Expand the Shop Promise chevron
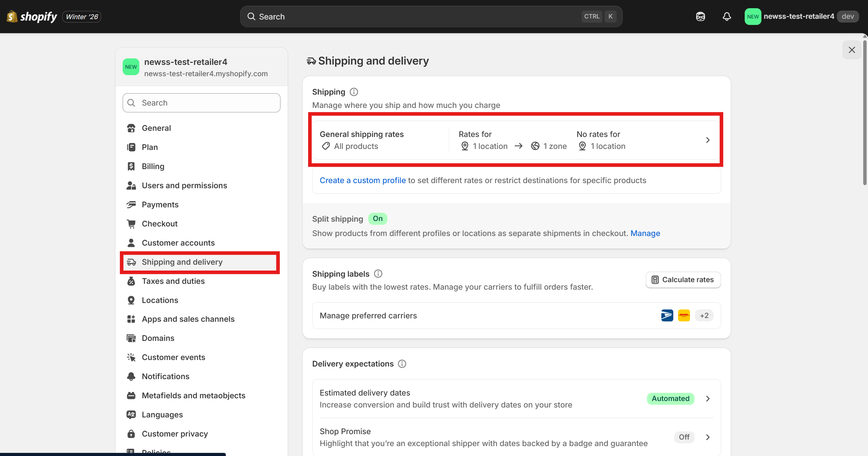Viewport: 868px width, 456px height. click(x=708, y=437)
